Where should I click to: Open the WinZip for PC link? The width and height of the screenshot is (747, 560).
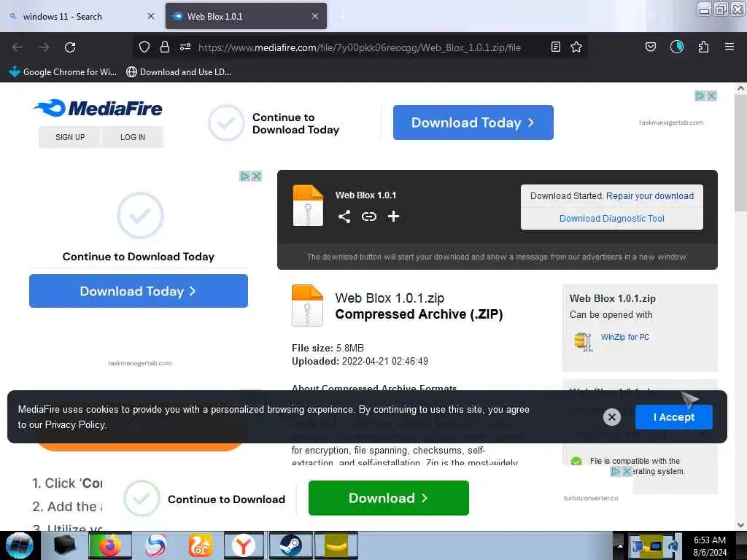[x=624, y=337]
